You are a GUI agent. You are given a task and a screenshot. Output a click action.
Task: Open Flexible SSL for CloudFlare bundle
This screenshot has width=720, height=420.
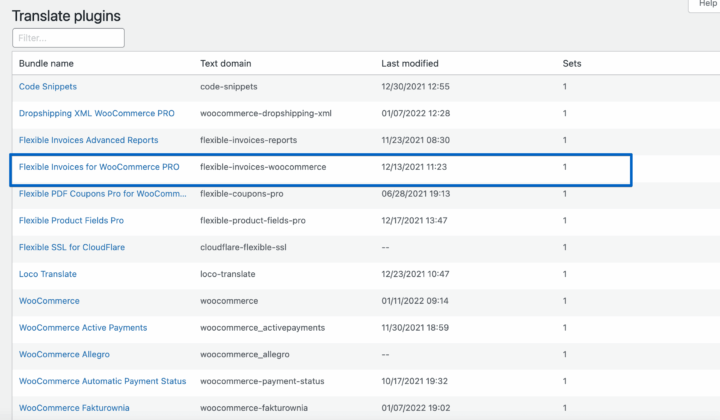72,247
